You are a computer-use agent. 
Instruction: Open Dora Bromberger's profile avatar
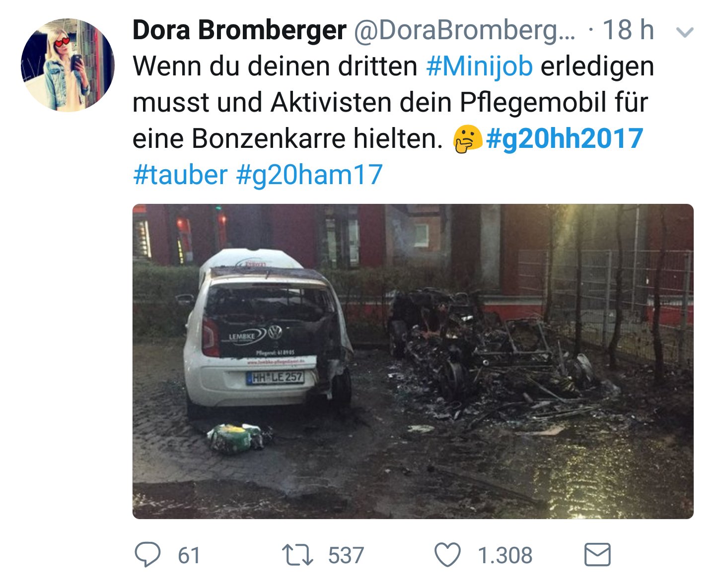click(x=68, y=65)
